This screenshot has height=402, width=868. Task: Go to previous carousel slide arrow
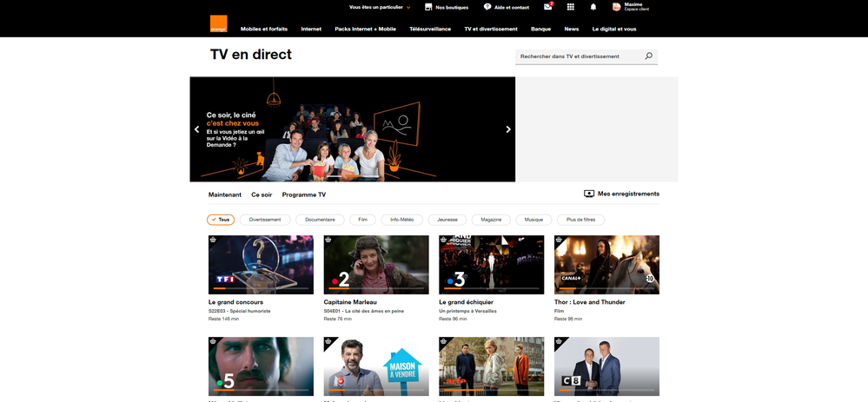tap(197, 129)
